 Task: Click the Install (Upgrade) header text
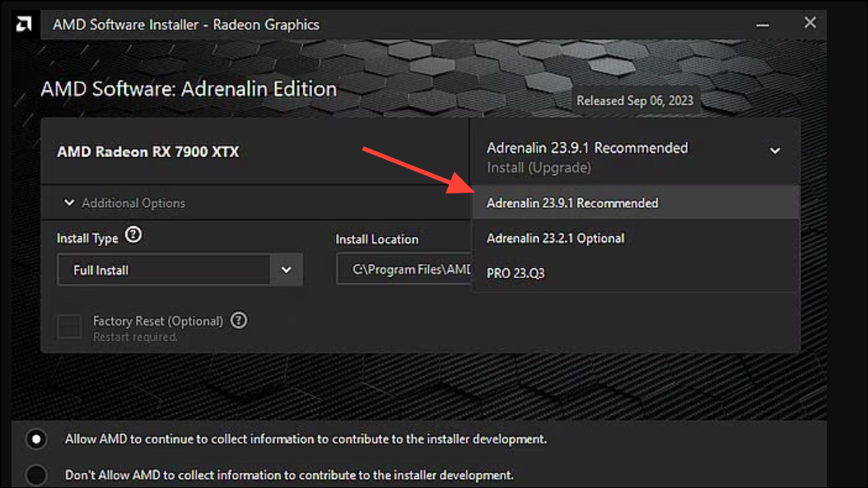point(539,168)
